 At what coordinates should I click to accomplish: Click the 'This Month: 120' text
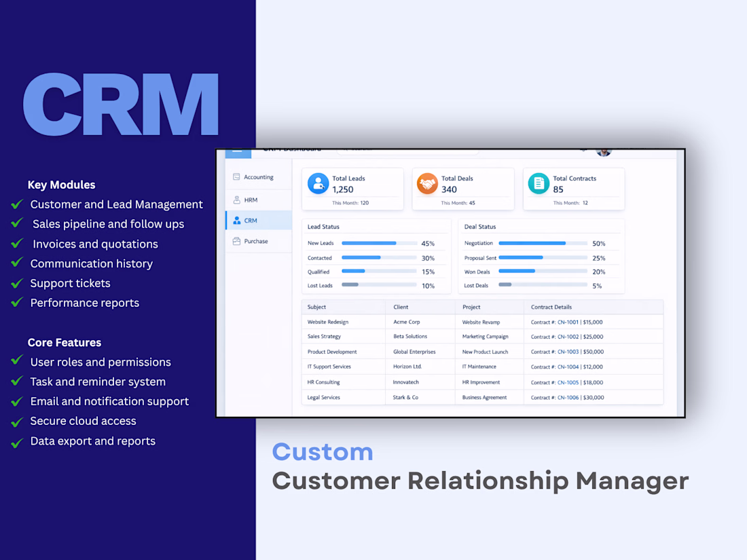[x=350, y=203]
